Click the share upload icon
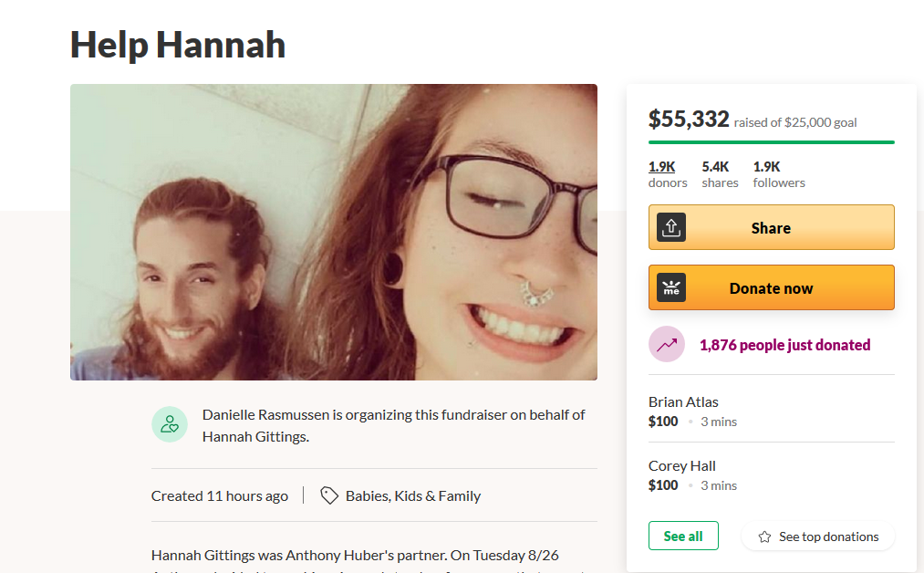Image resolution: width=924 pixels, height=573 pixels. coord(671,227)
